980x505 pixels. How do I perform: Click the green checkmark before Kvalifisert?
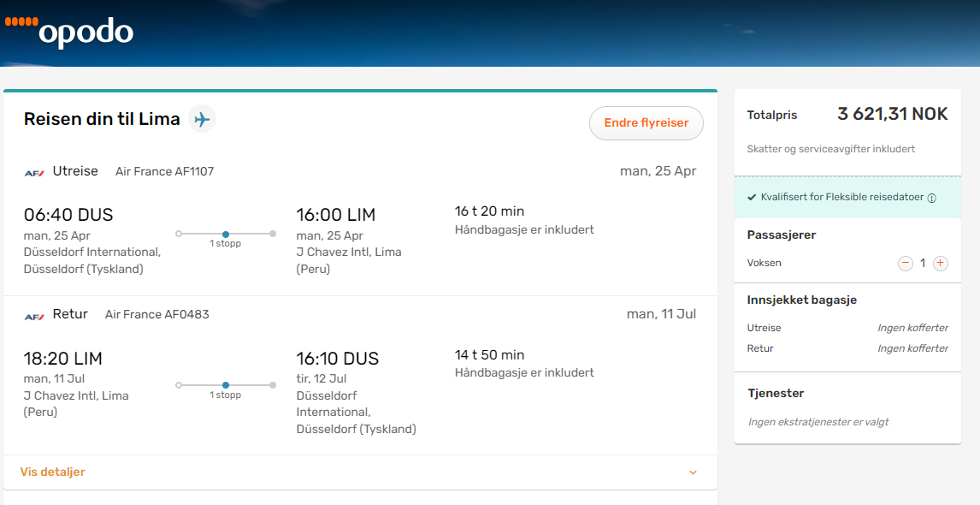[752, 197]
